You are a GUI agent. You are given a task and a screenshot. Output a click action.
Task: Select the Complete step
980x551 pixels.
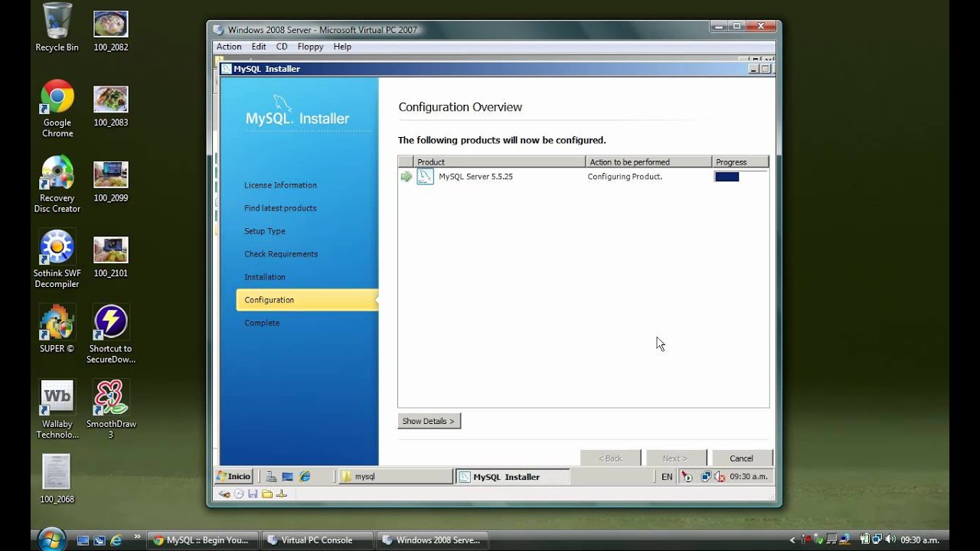(x=262, y=323)
